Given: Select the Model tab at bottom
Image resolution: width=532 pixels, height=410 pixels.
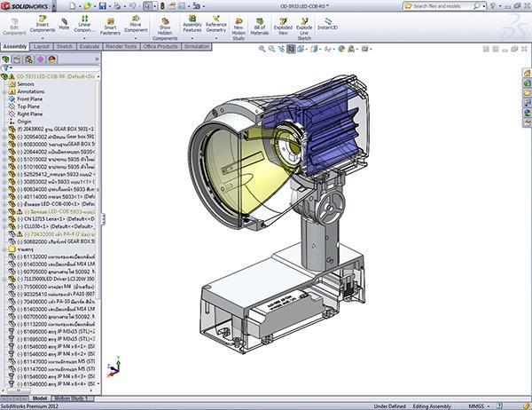Looking at the screenshot, I should point(40,398).
